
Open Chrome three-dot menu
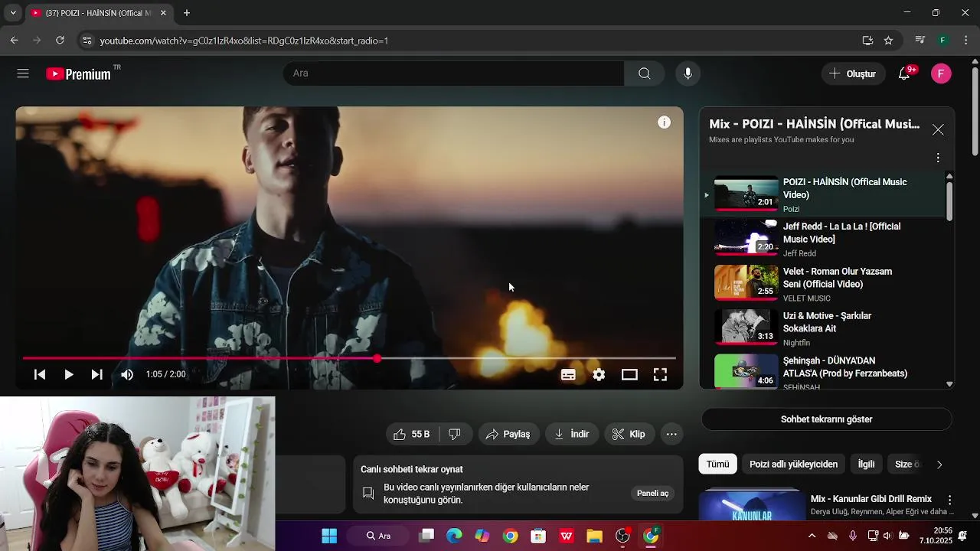(966, 41)
